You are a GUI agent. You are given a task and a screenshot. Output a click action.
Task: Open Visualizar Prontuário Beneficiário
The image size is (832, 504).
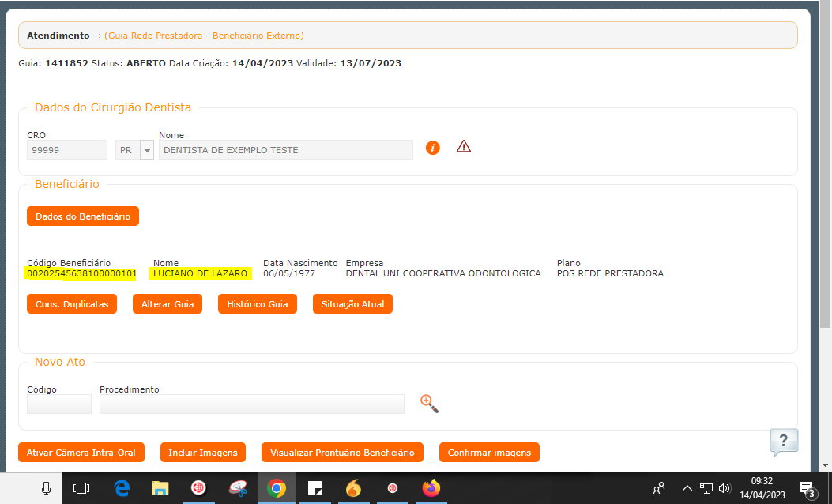[x=342, y=453]
